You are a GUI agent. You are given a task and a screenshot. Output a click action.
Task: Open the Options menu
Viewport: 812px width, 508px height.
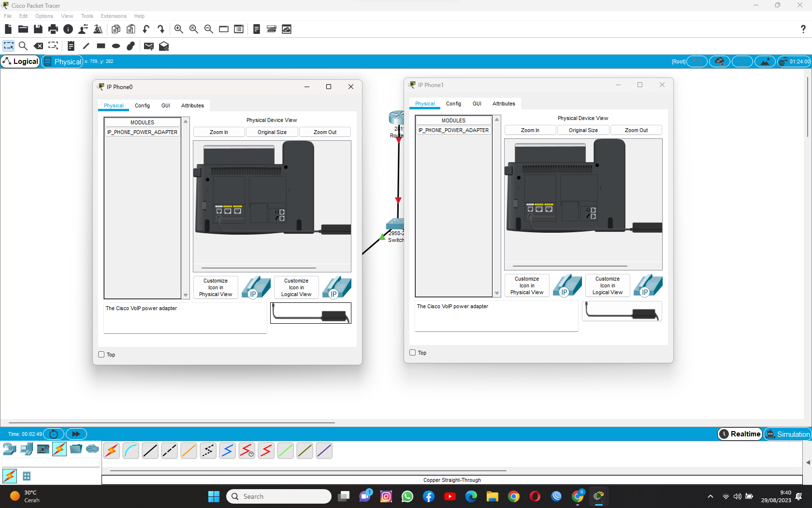click(x=44, y=16)
